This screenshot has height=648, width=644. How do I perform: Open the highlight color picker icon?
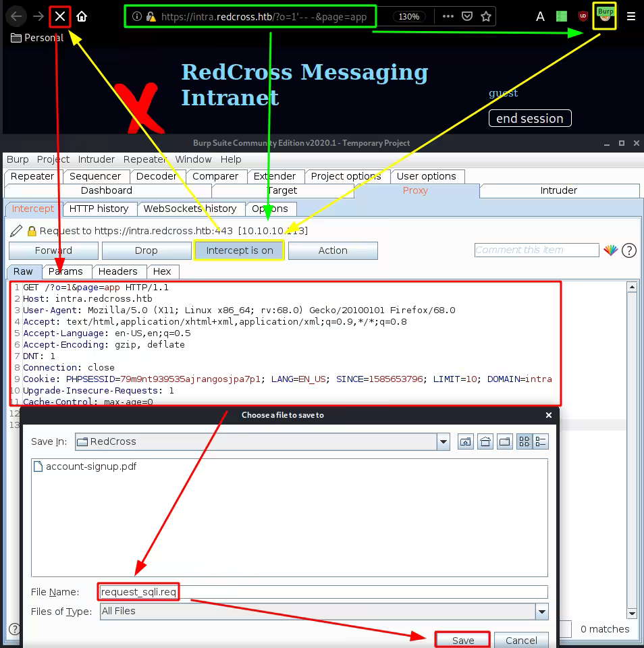610,250
